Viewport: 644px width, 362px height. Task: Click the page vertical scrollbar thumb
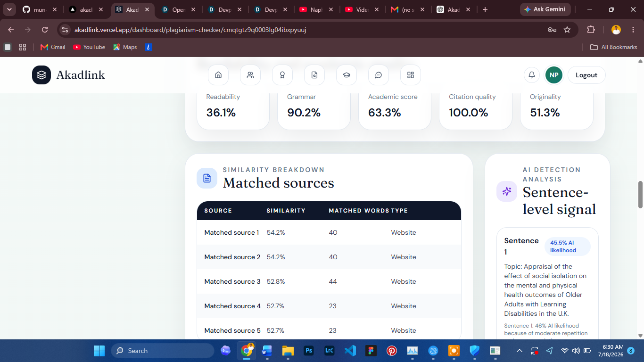pyautogui.click(x=640, y=194)
